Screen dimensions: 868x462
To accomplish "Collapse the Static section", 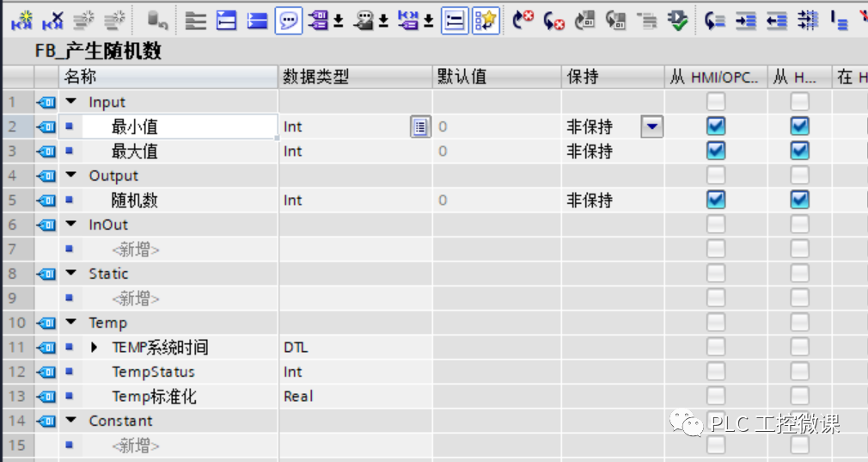I will [x=70, y=273].
